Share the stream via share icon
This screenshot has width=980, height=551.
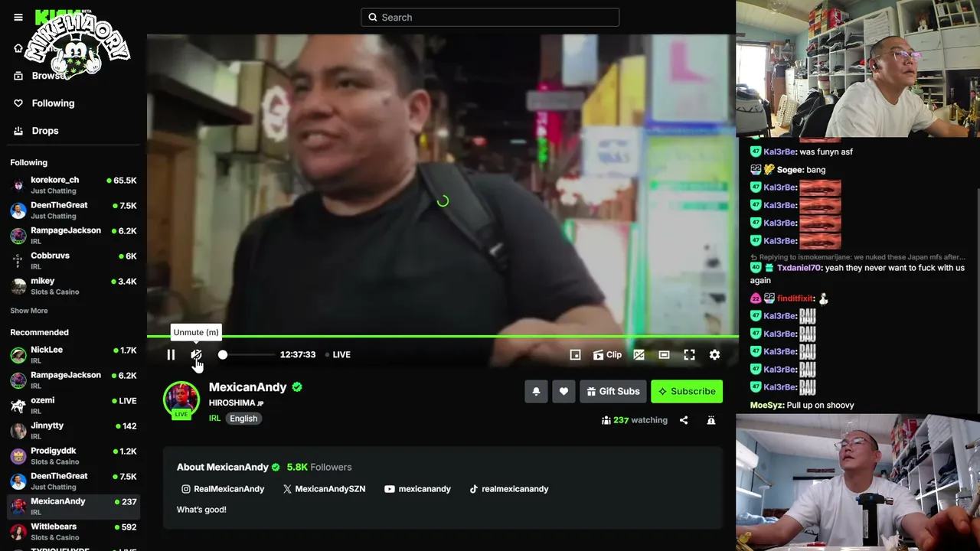coord(684,420)
